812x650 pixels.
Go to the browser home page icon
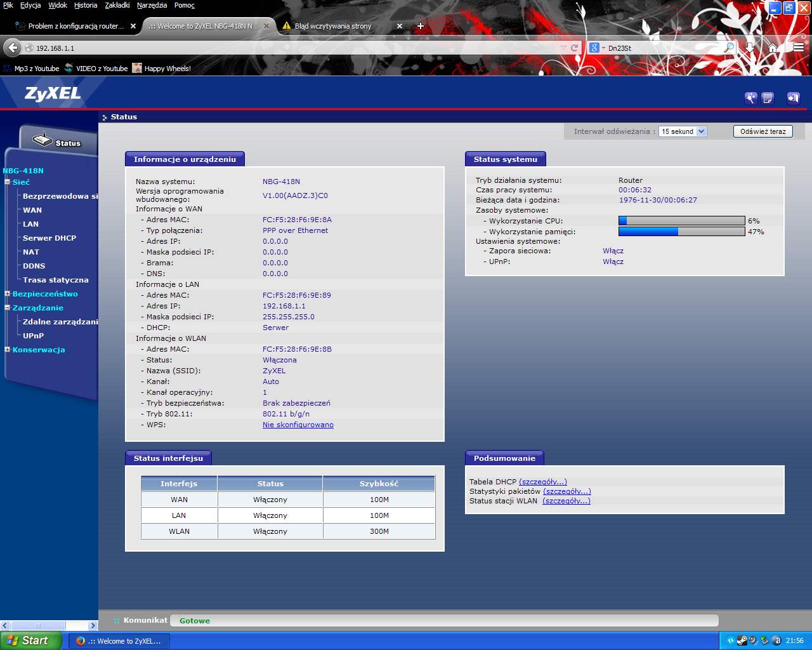773,48
